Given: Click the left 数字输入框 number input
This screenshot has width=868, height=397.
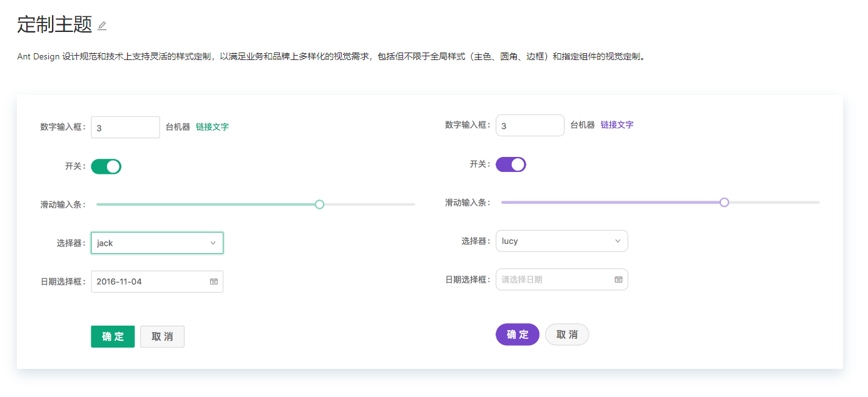Looking at the screenshot, I should 125,128.
